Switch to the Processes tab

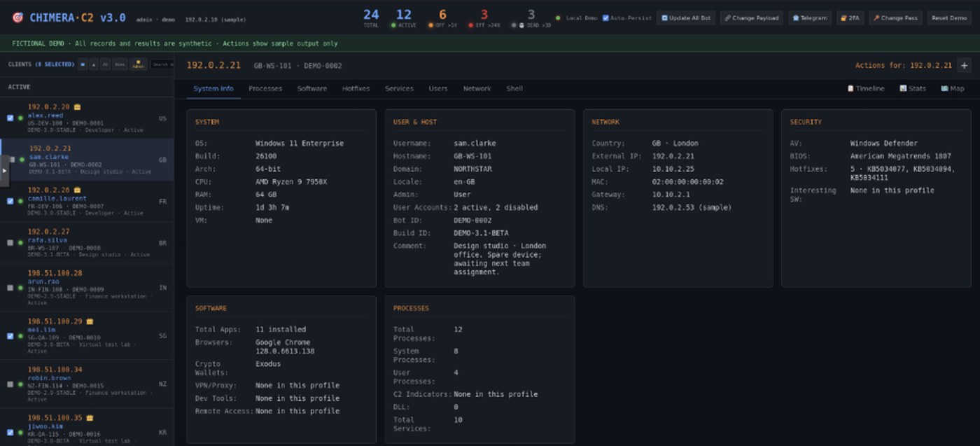click(265, 89)
